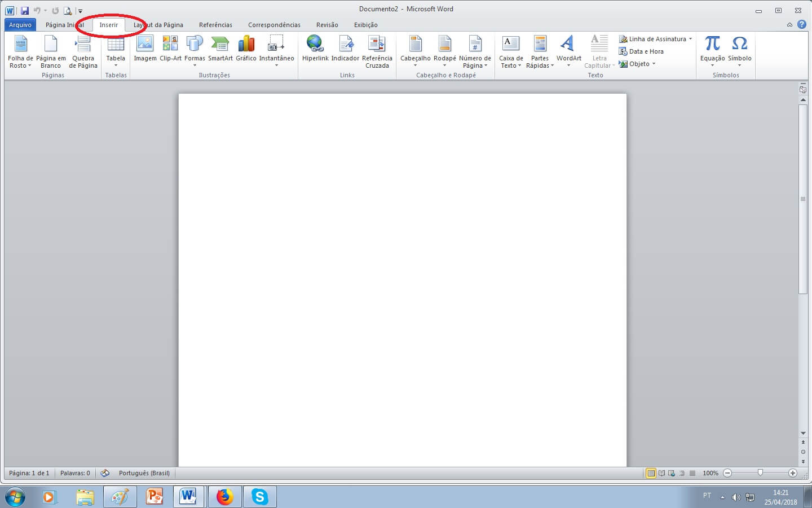
Task: Click the Indicador bookmark icon
Action: pos(345,49)
